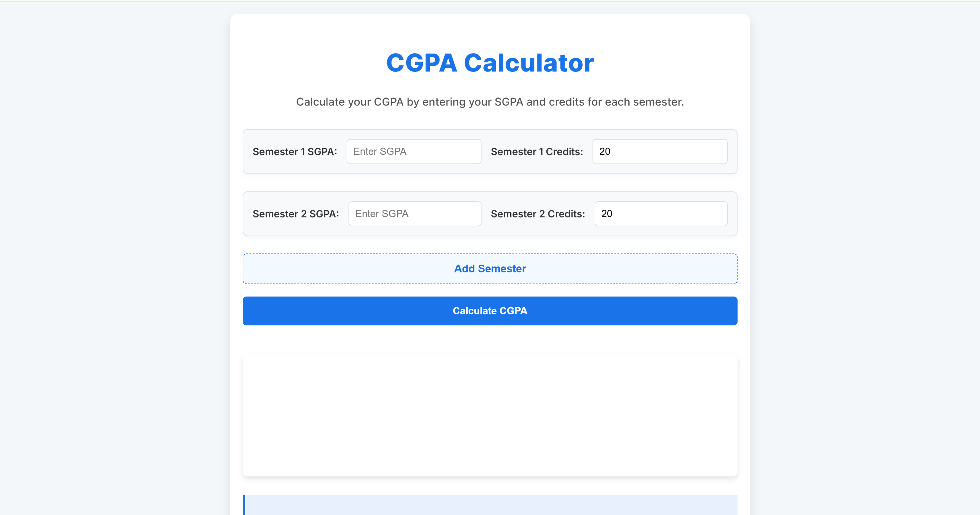
Task: Focus the Semester 1 SGPA input field
Action: (413, 151)
